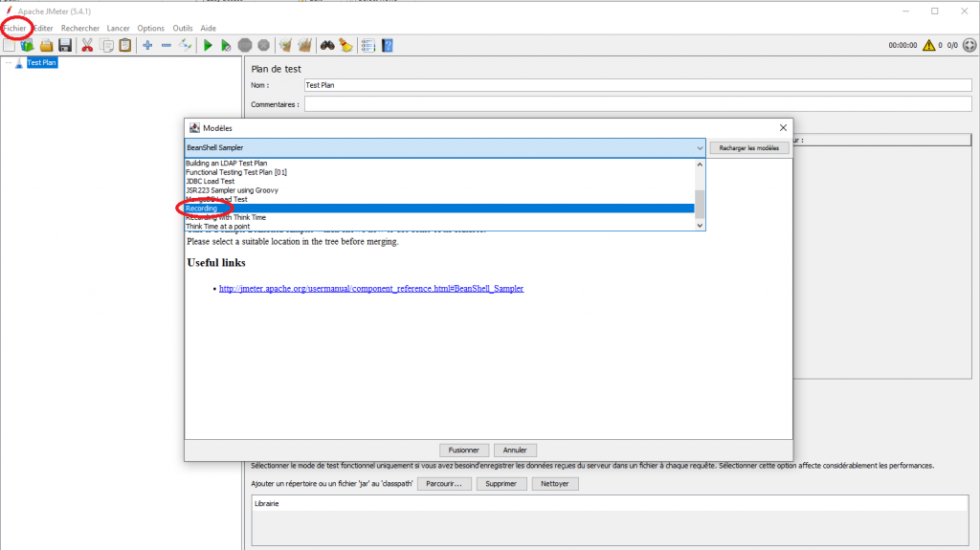Open the Function Helper list icon

(x=368, y=45)
